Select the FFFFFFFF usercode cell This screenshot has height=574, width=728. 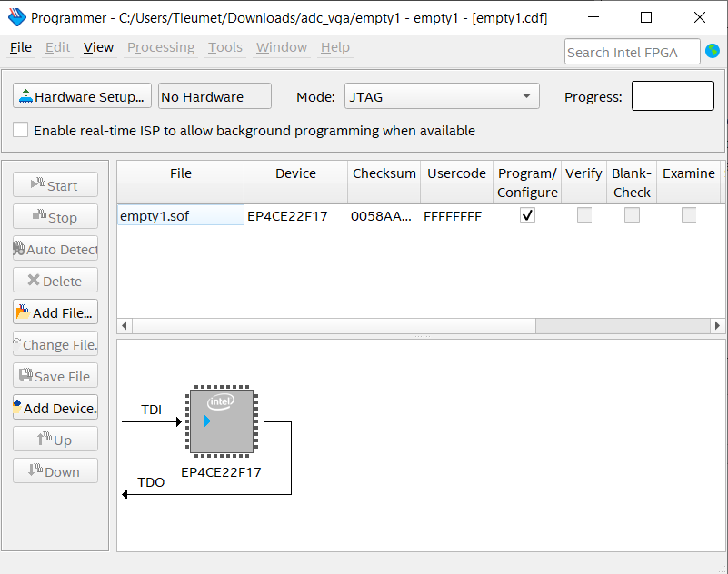click(457, 215)
